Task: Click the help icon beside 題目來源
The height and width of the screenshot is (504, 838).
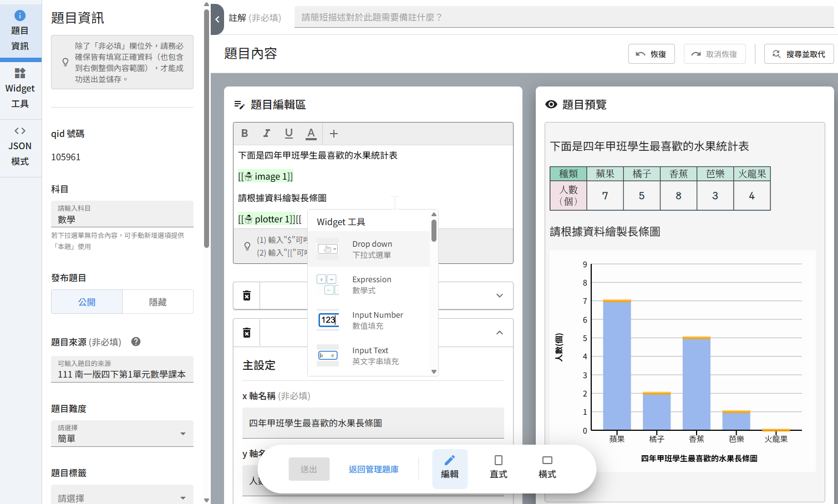Action: pos(136,342)
